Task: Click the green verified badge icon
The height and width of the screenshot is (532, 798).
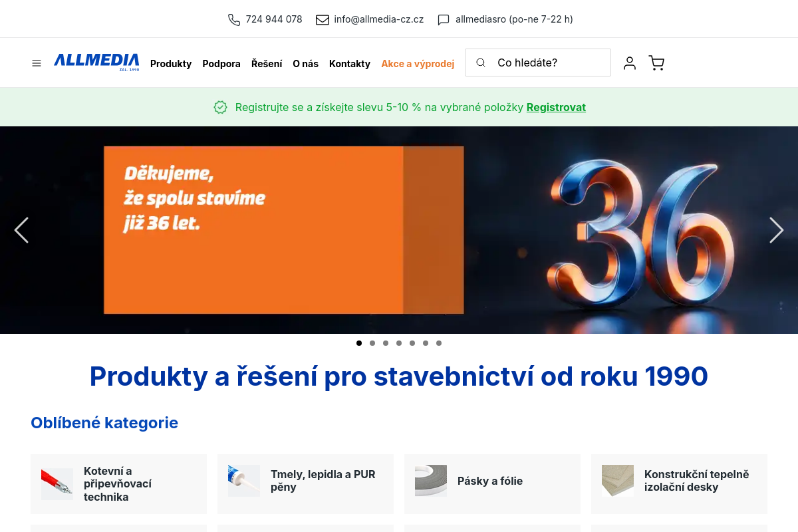Action: [221, 107]
